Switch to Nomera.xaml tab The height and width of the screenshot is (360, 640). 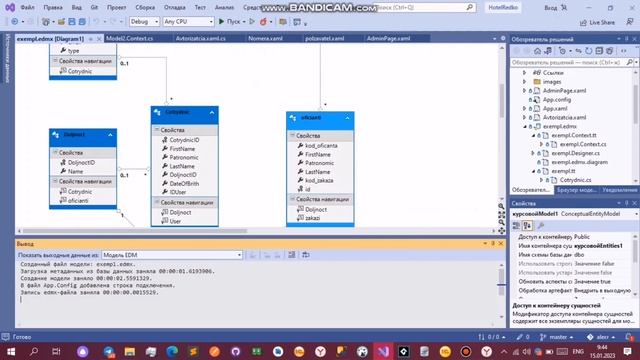point(265,38)
